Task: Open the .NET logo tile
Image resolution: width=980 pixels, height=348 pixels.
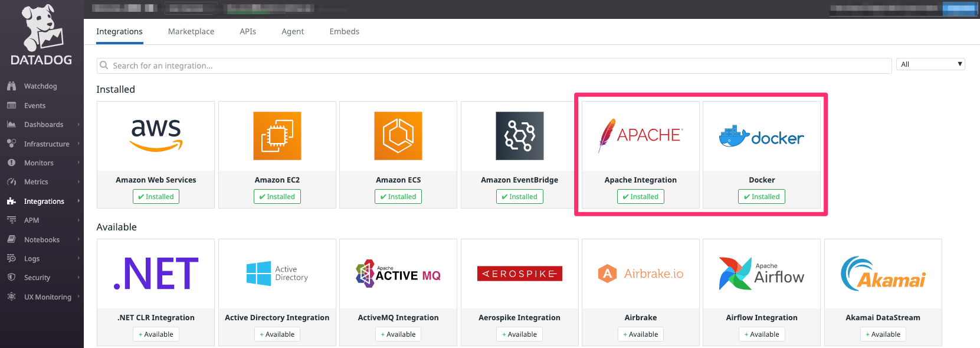Action: pos(156,274)
